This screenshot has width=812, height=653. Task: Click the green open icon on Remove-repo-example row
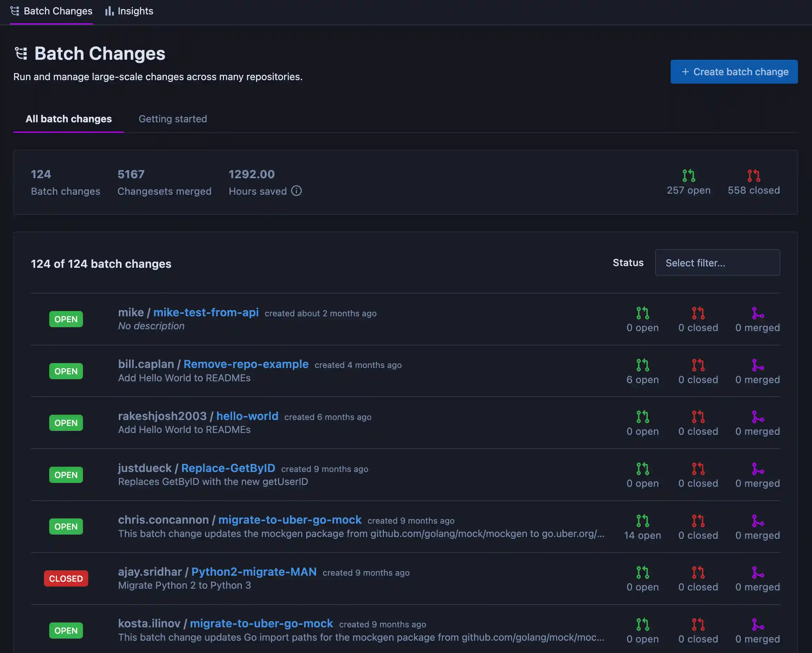click(643, 364)
